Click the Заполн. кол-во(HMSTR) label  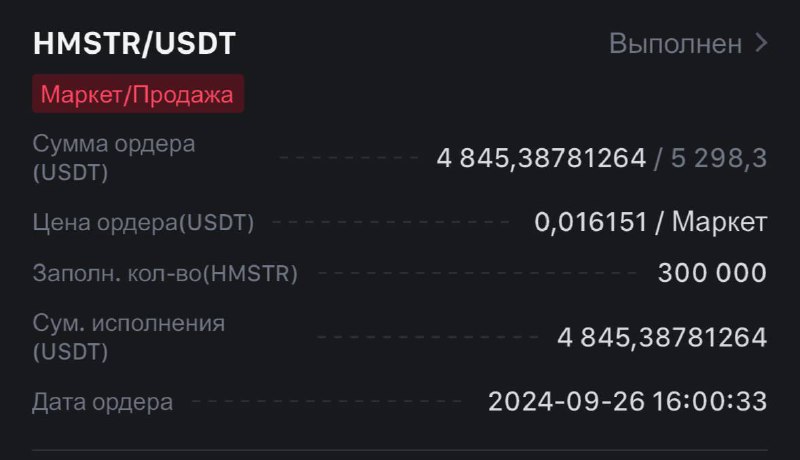pos(165,273)
